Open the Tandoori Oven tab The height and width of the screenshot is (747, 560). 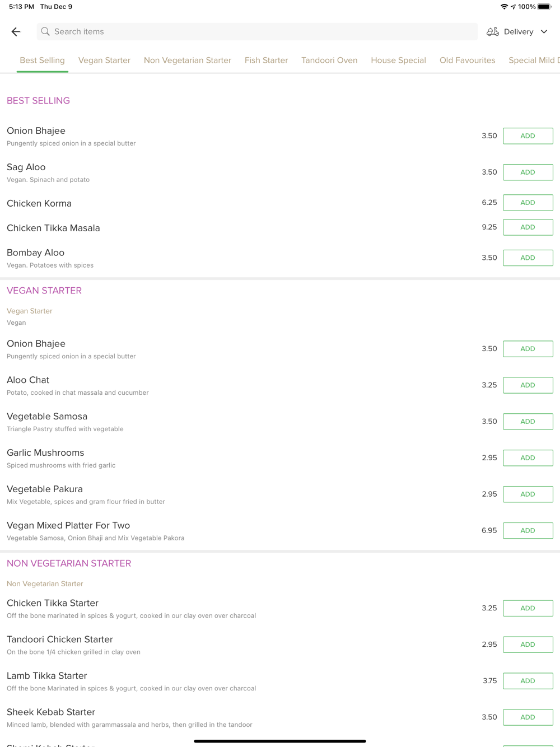tap(329, 60)
